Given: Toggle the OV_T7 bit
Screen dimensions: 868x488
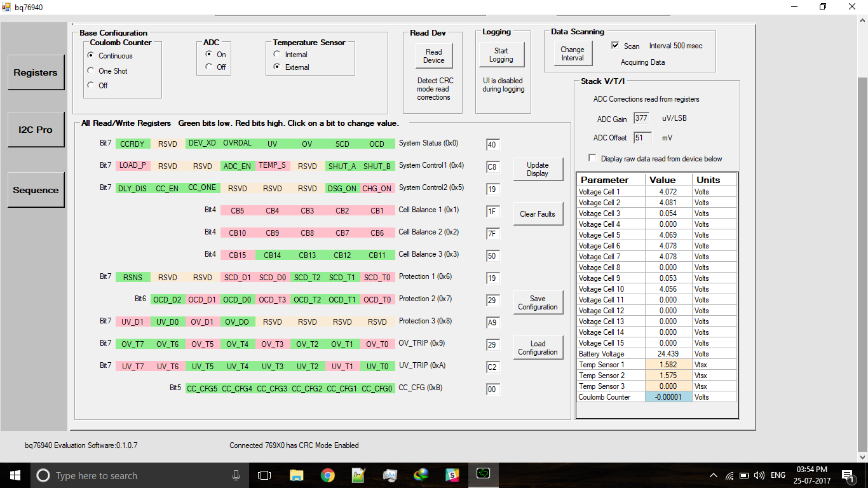Looking at the screenshot, I should [133, 344].
